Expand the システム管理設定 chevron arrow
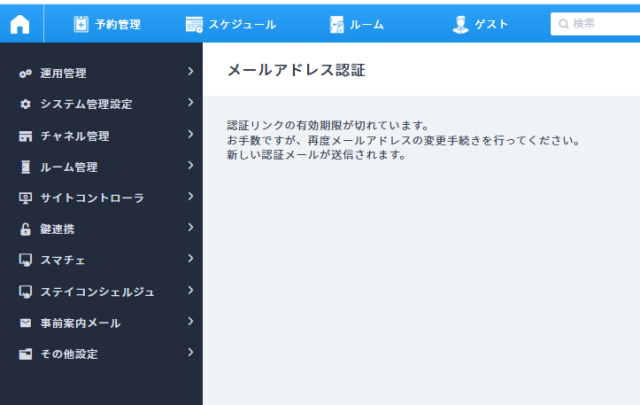 [189, 103]
